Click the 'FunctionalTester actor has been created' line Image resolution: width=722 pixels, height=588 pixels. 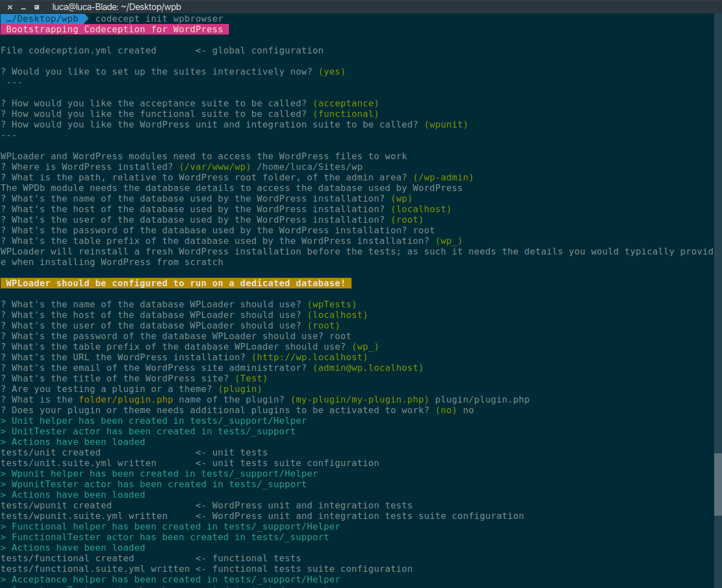(165, 537)
